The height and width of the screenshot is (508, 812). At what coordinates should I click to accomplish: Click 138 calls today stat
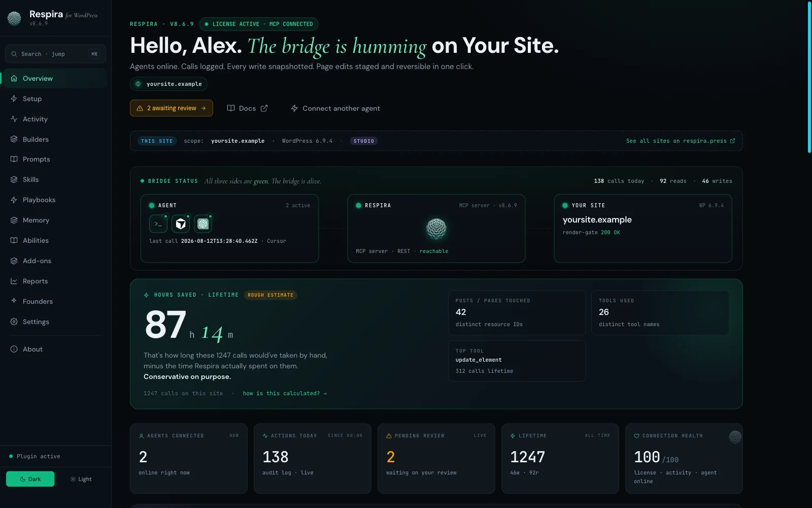pyautogui.click(x=619, y=181)
